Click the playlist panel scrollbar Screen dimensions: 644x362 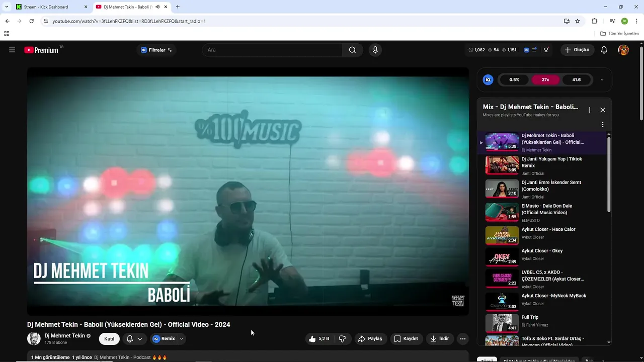pyautogui.click(x=609, y=174)
